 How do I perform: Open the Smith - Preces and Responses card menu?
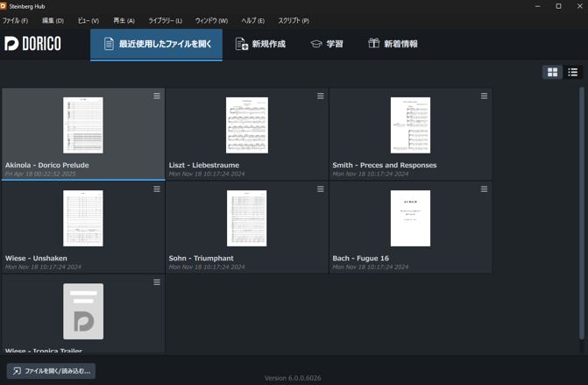(484, 96)
